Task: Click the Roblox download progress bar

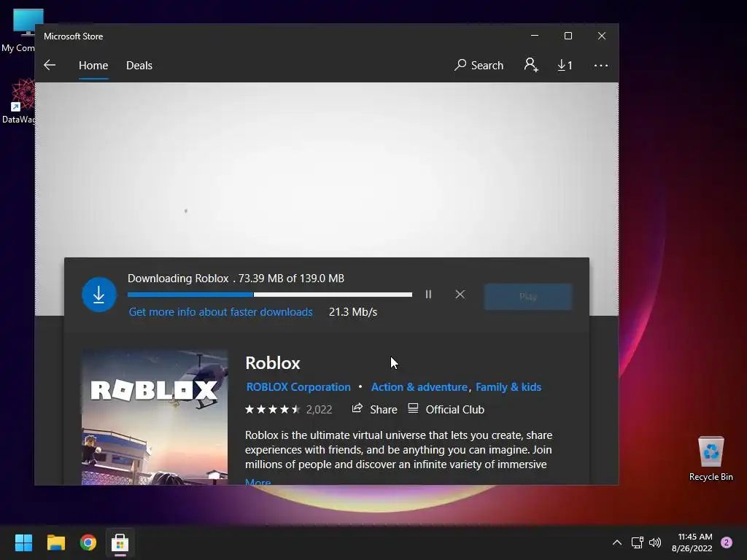Action: pos(270,295)
